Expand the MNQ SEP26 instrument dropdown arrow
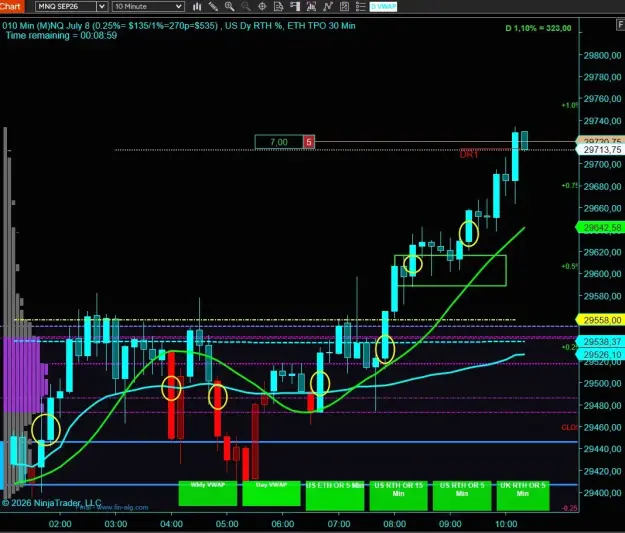 point(102,6)
